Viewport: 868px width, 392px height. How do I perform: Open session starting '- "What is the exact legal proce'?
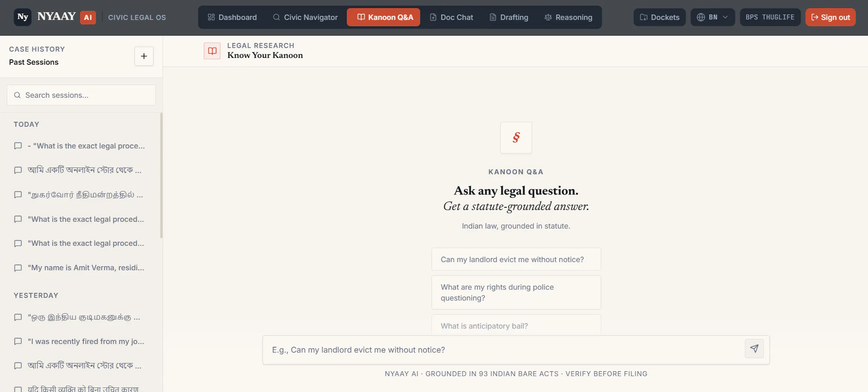coord(80,146)
